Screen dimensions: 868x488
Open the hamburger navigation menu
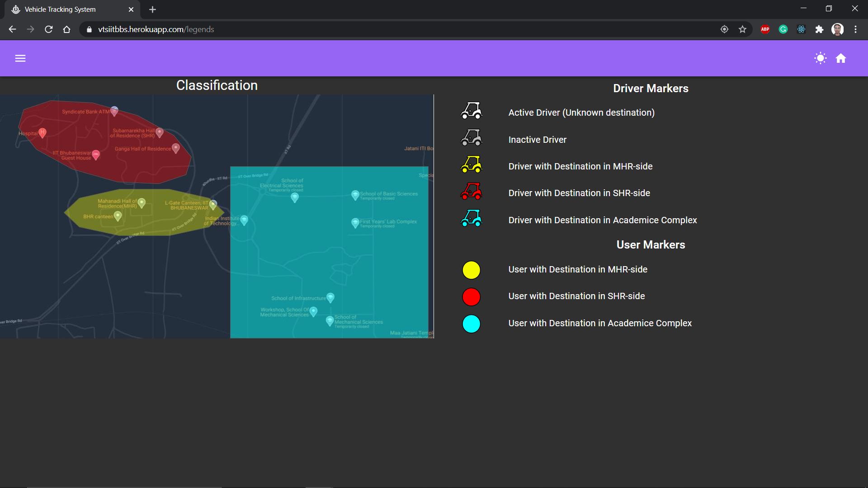(x=20, y=58)
